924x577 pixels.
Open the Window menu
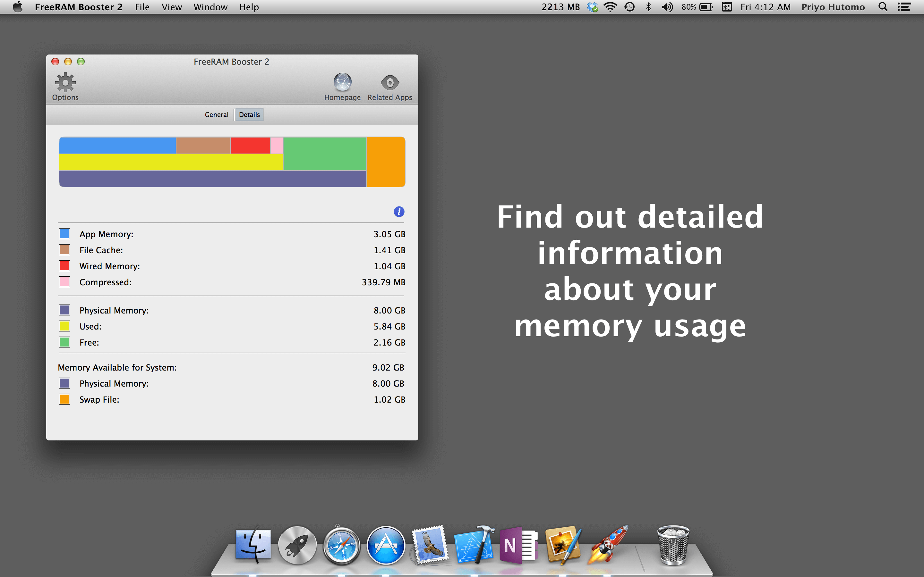[x=210, y=7]
